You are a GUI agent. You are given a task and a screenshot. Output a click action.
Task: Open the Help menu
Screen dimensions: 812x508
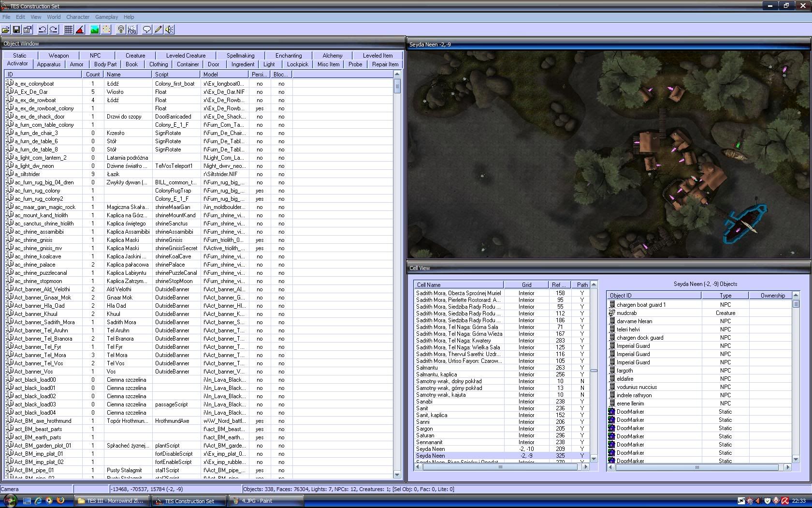(x=129, y=17)
